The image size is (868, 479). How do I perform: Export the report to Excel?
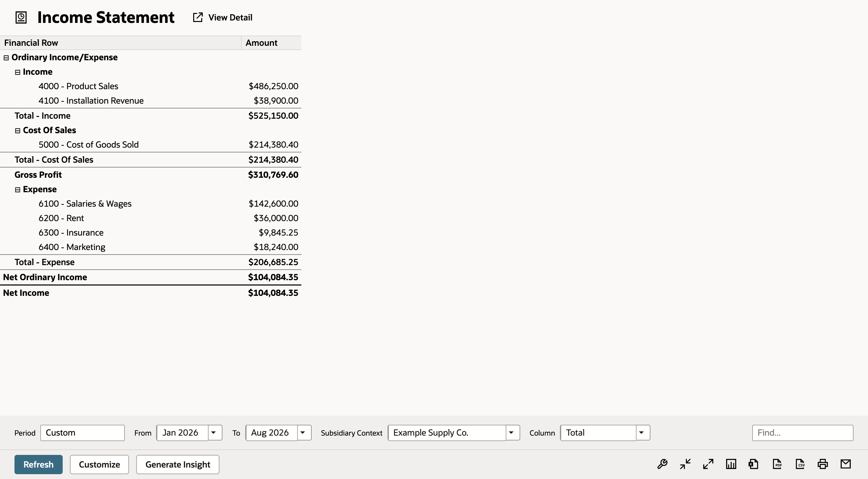pyautogui.click(x=754, y=464)
